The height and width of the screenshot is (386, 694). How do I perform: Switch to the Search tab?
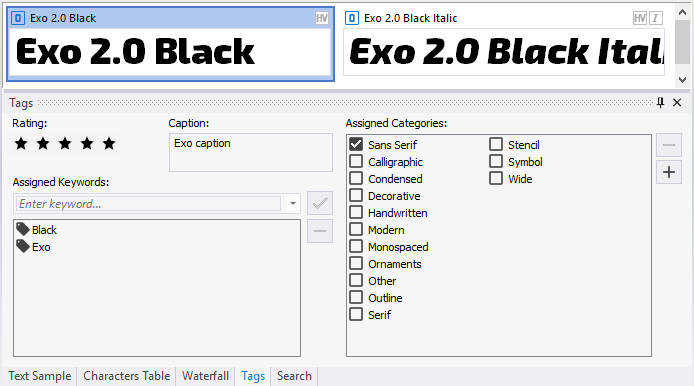[294, 376]
